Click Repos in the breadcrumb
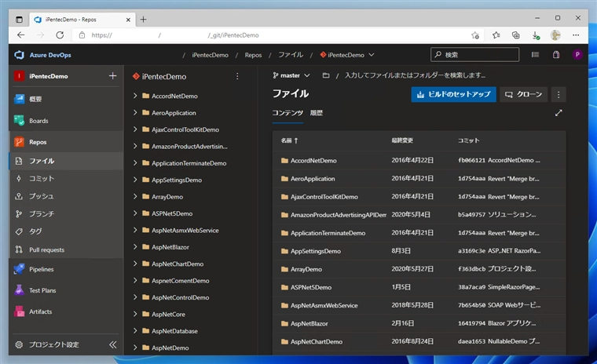 pos(253,55)
